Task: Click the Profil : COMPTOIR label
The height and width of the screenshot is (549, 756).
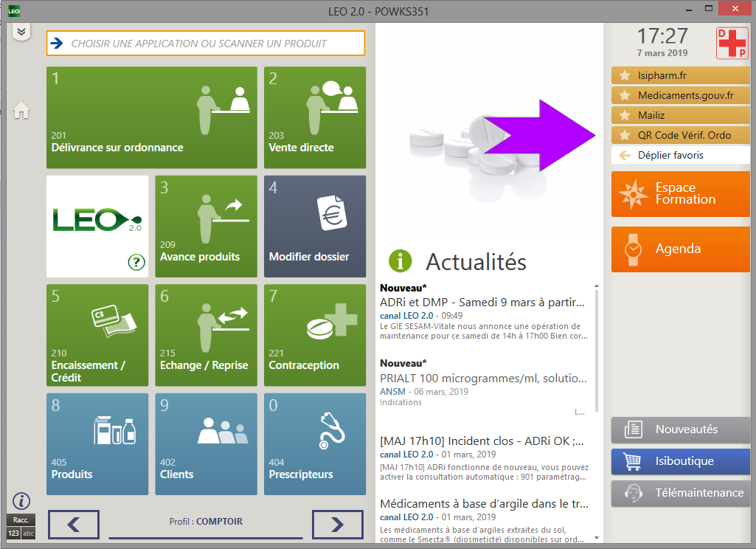Action: 206,522
